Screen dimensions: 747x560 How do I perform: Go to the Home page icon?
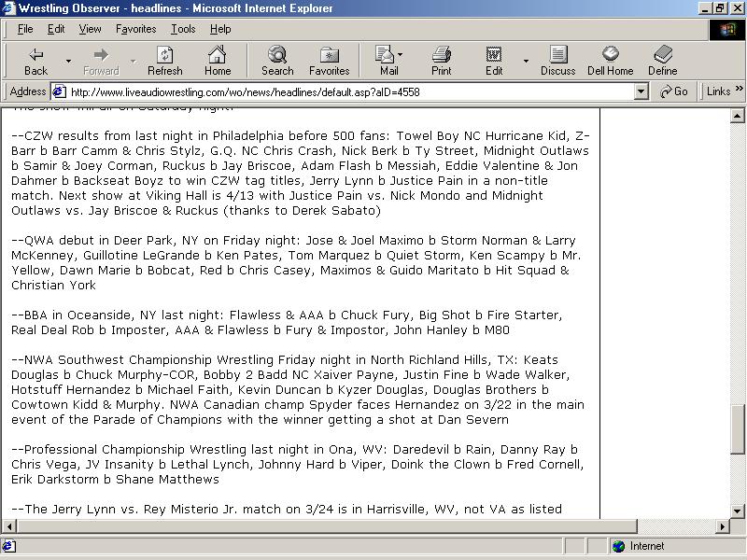pos(218,61)
